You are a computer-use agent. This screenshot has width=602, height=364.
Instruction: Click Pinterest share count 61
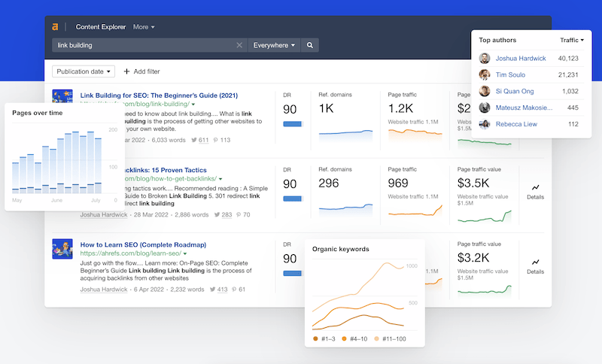coord(239,290)
